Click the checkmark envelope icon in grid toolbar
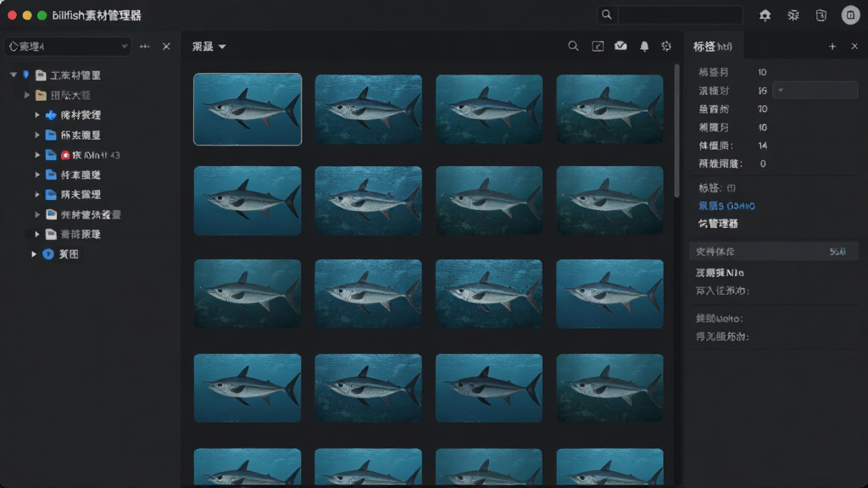The width and height of the screenshot is (868, 488). click(x=620, y=46)
